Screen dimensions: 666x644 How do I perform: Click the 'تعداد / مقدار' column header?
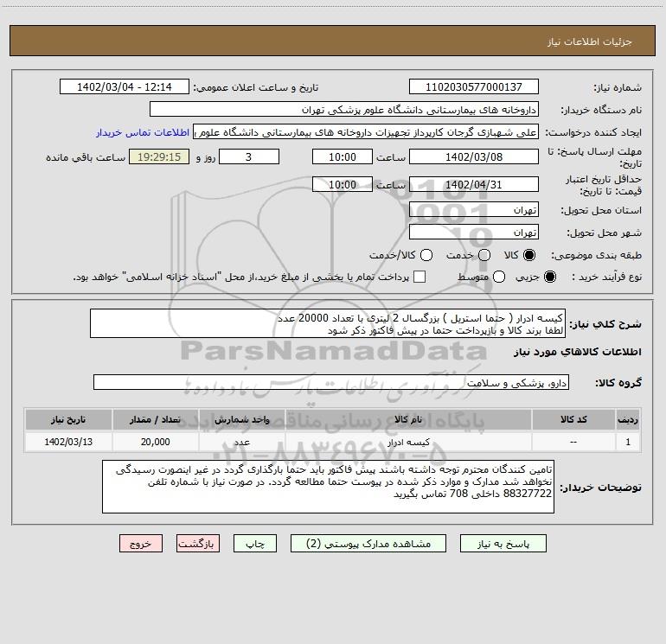click(x=155, y=419)
